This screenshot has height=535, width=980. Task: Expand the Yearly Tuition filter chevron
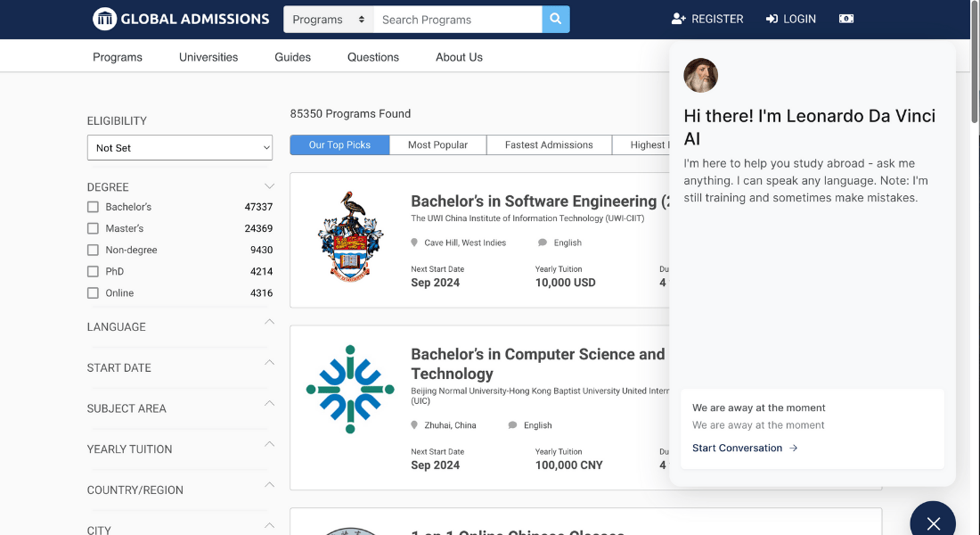(269, 444)
